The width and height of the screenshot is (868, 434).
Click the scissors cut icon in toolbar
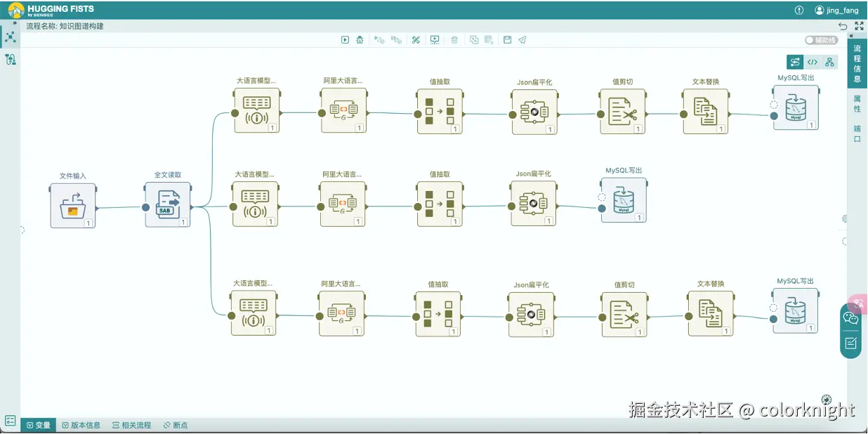(x=416, y=40)
